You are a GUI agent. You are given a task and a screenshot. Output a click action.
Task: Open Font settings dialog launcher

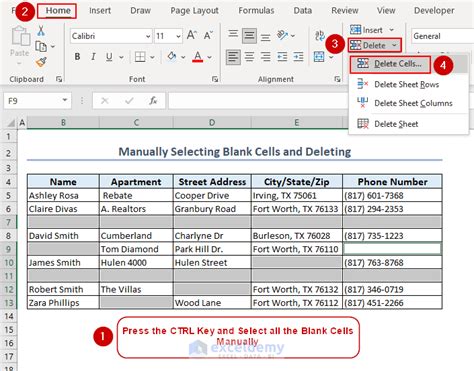(x=215, y=79)
